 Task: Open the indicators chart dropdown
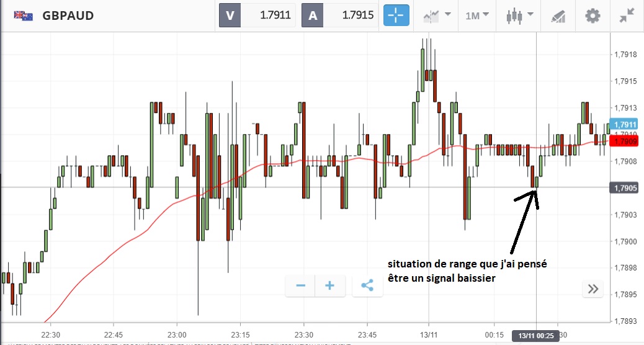point(437,16)
